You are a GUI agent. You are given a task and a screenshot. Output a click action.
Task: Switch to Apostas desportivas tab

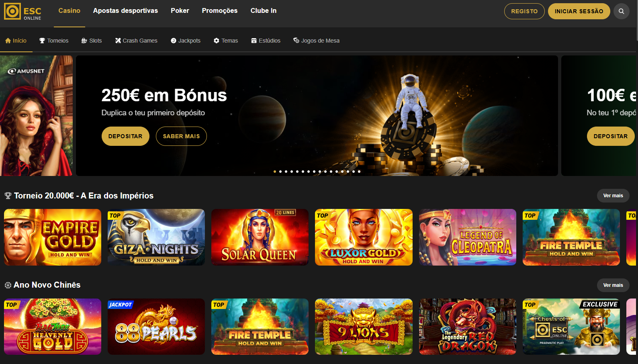(125, 11)
